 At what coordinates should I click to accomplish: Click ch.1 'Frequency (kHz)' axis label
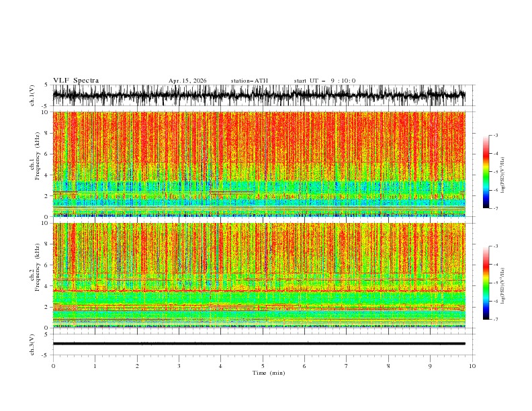[37, 156]
